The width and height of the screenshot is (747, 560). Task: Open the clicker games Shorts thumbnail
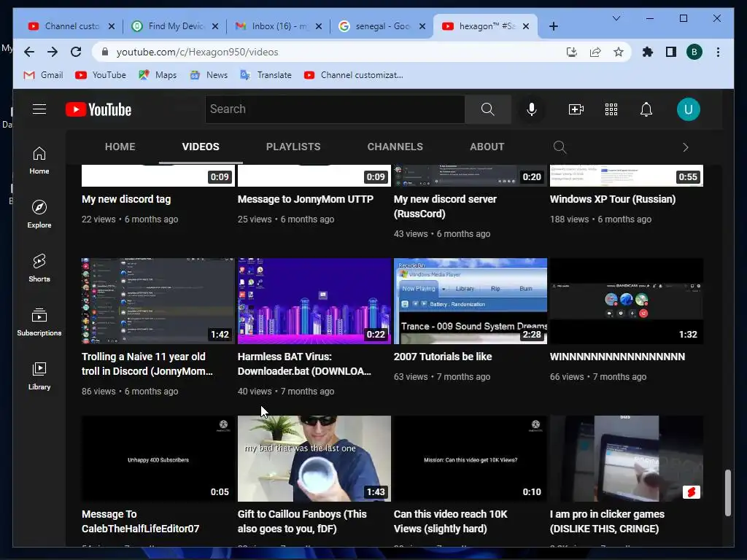click(627, 459)
